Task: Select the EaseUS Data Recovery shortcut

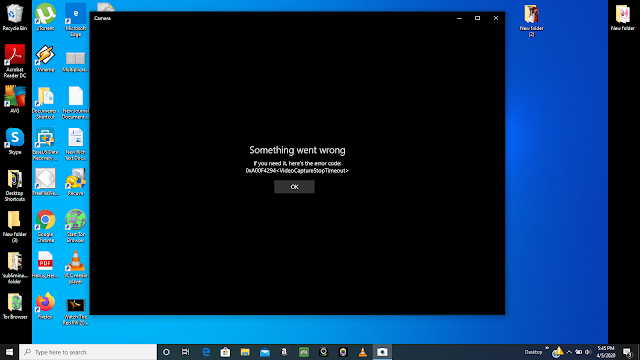Action: (45, 144)
